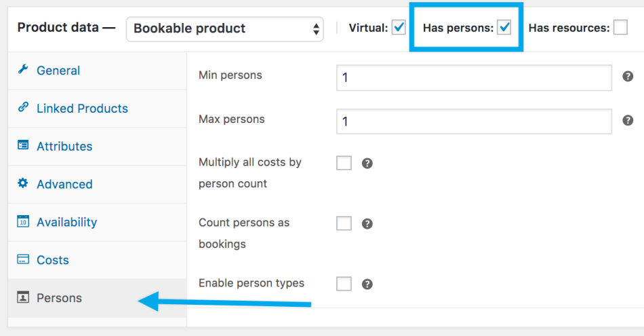Click the Attributes list icon

(23, 145)
